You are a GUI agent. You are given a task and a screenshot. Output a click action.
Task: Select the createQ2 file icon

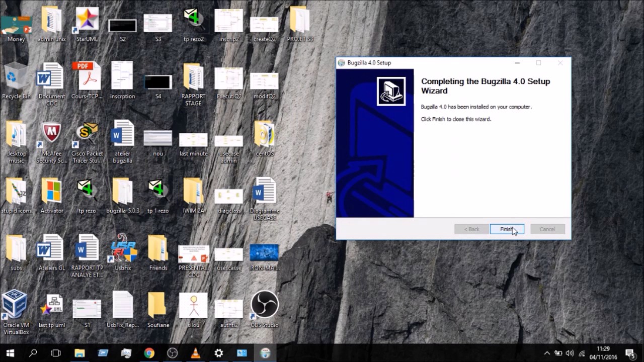[x=264, y=29]
